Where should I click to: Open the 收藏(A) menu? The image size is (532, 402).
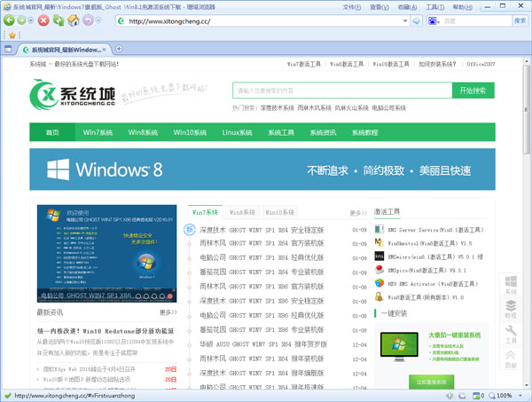(x=407, y=7)
